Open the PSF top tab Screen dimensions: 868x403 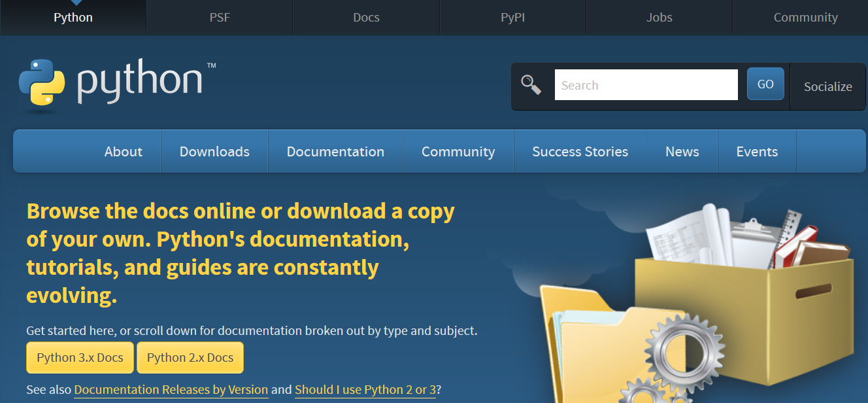(x=220, y=18)
